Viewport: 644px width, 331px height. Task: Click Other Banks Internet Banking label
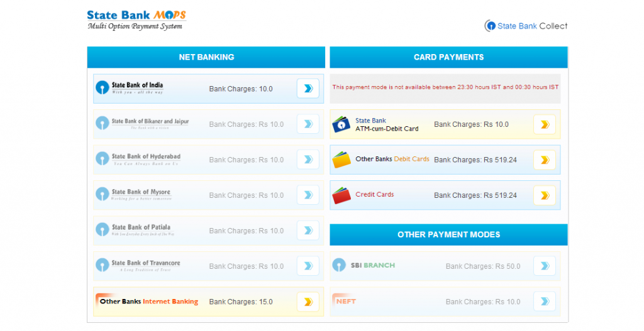click(x=148, y=301)
